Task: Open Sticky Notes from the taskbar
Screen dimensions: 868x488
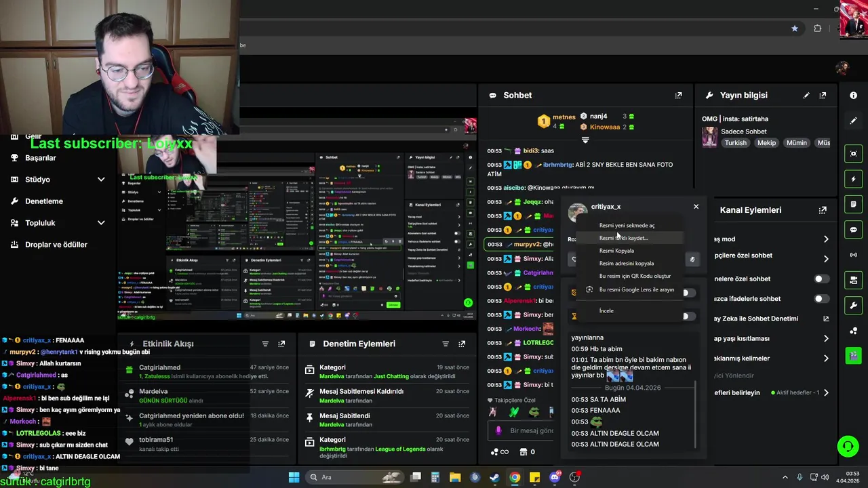Action: pos(534,477)
